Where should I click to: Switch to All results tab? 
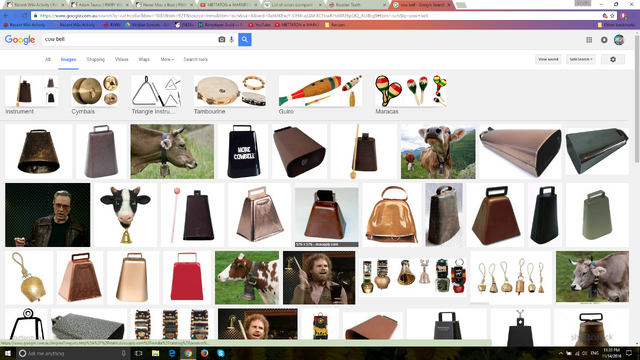[47, 59]
